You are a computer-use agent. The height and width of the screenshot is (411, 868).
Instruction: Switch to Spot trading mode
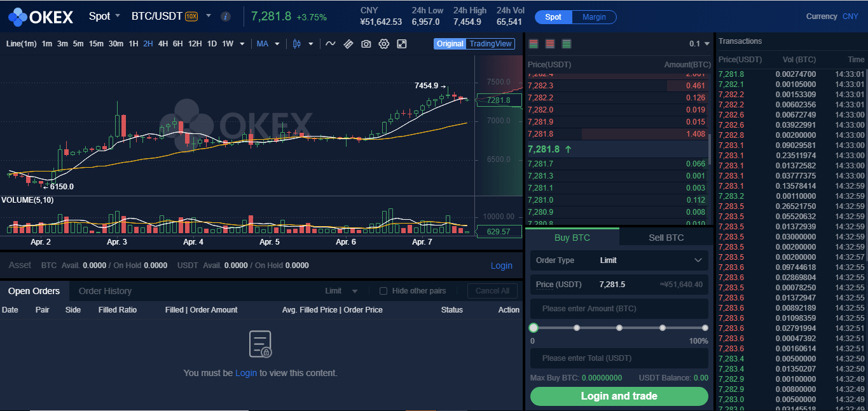(x=553, y=17)
